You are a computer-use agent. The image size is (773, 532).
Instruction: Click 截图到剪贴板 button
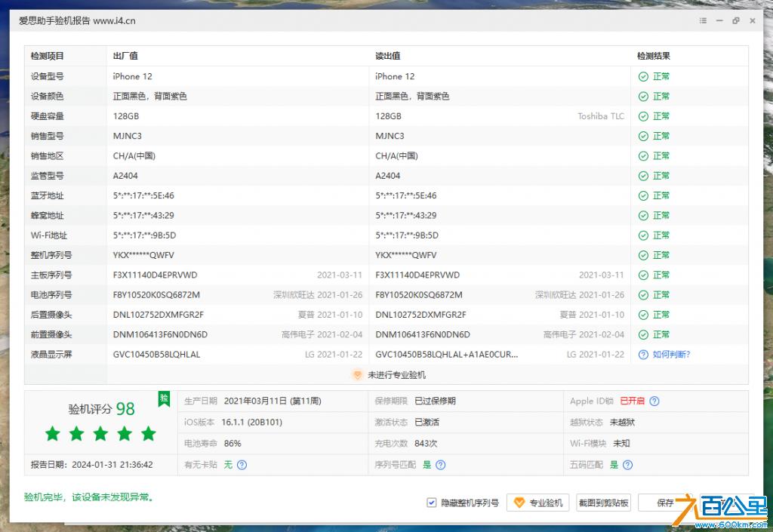tap(603, 503)
